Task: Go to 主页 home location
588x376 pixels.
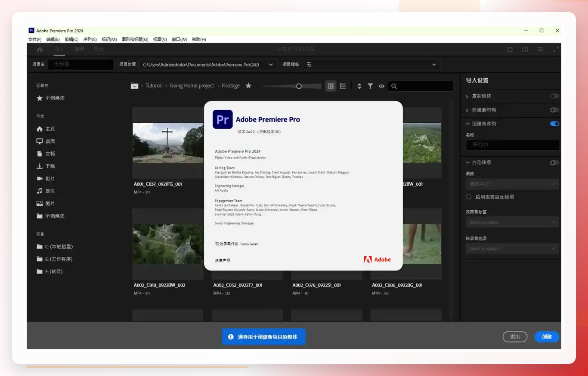Action: click(x=46, y=129)
